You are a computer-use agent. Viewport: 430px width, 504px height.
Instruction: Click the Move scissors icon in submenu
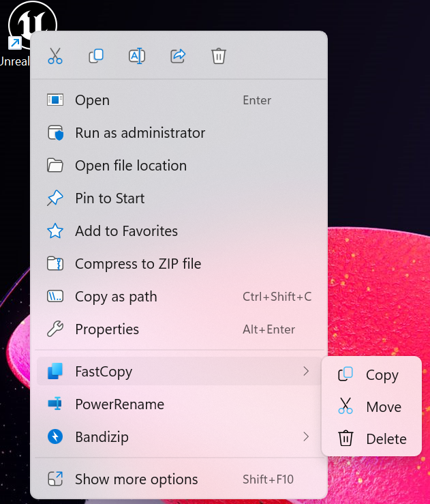pyautogui.click(x=345, y=406)
